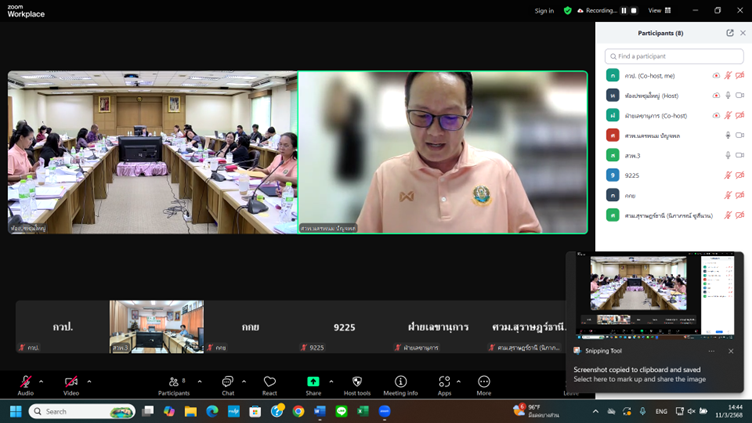Open video options arrow next to Video
Viewport: 752px width, 423px height.
89,382
